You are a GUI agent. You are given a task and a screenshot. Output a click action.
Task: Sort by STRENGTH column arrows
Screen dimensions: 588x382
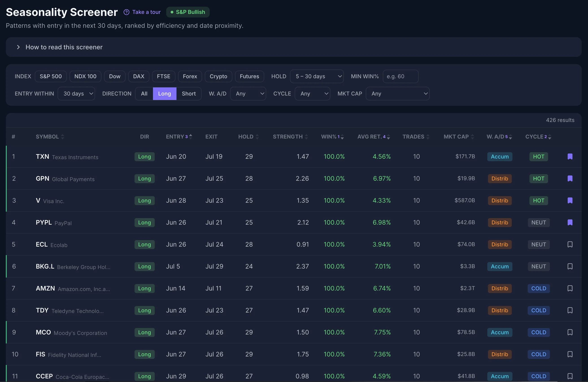[306, 137]
